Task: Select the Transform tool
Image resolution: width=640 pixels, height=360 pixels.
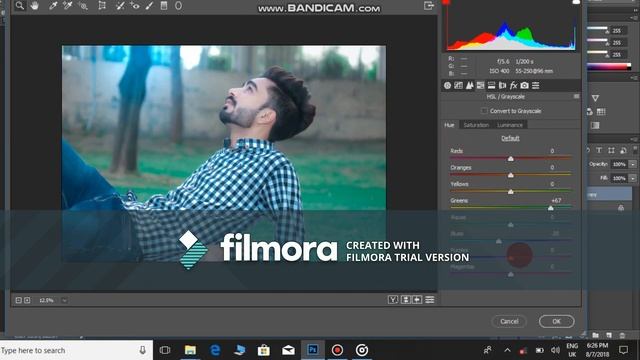Action: [102, 6]
